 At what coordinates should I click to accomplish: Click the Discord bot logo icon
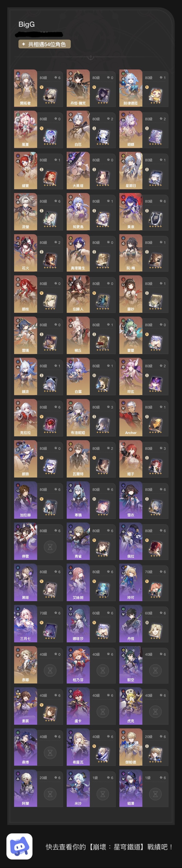[19, 846]
